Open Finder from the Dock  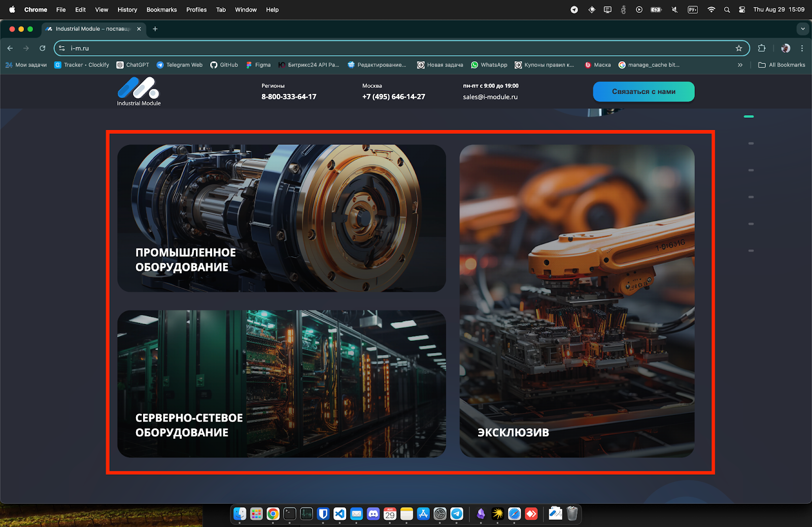pos(240,514)
